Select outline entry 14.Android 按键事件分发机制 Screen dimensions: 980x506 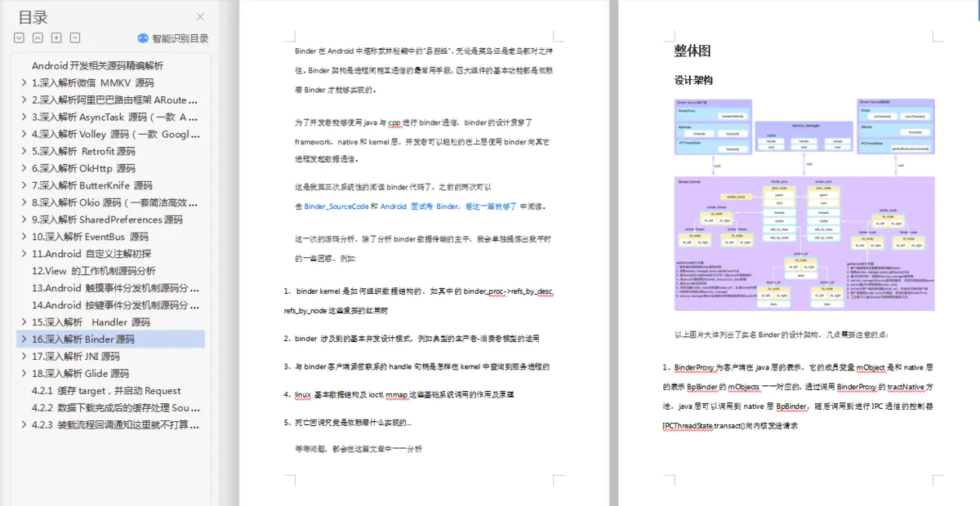(115, 305)
